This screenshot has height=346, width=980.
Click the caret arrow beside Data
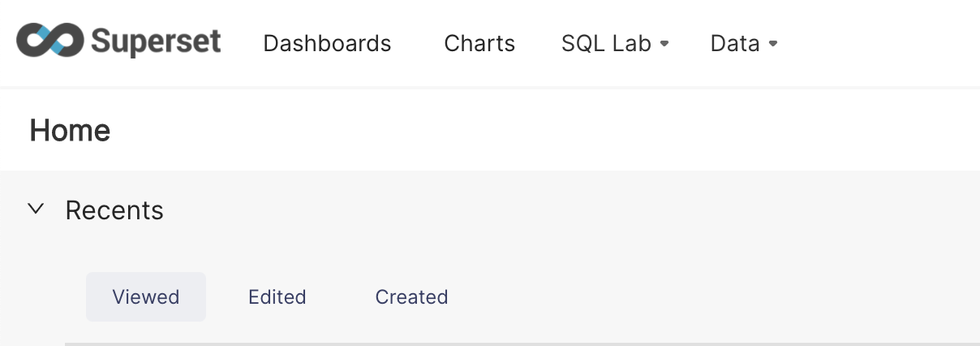[773, 44]
